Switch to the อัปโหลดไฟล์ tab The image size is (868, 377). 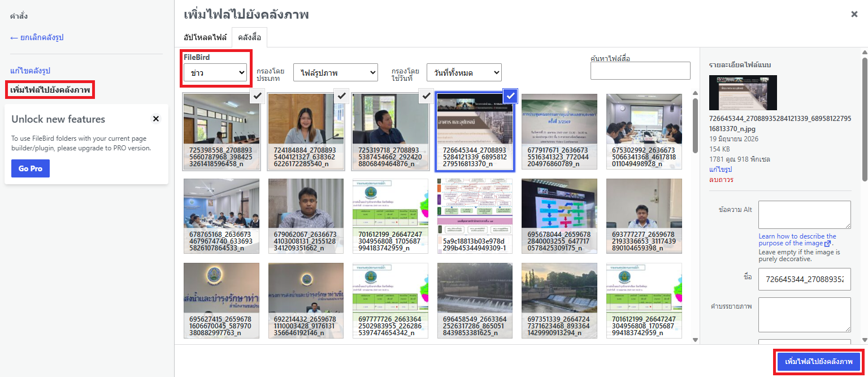click(x=205, y=37)
